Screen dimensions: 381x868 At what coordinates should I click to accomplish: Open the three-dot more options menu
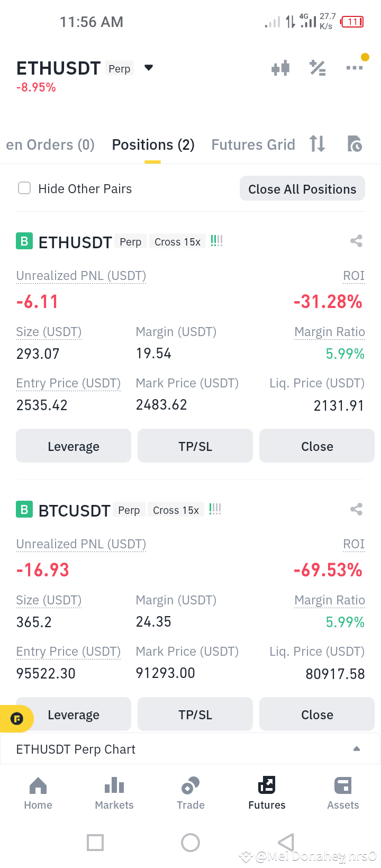click(355, 68)
